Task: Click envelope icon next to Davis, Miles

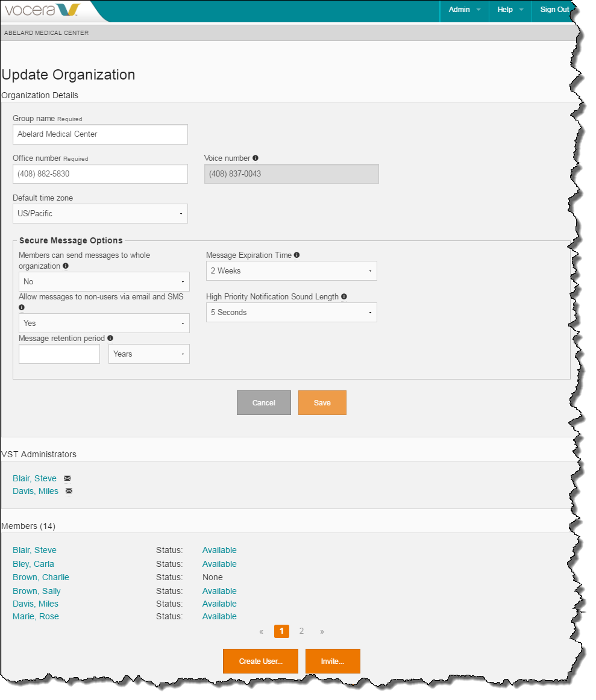Action: (69, 491)
